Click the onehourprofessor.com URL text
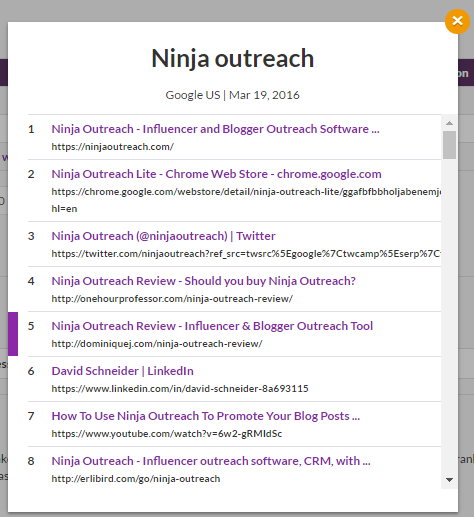The width and height of the screenshot is (474, 517). pos(172,299)
